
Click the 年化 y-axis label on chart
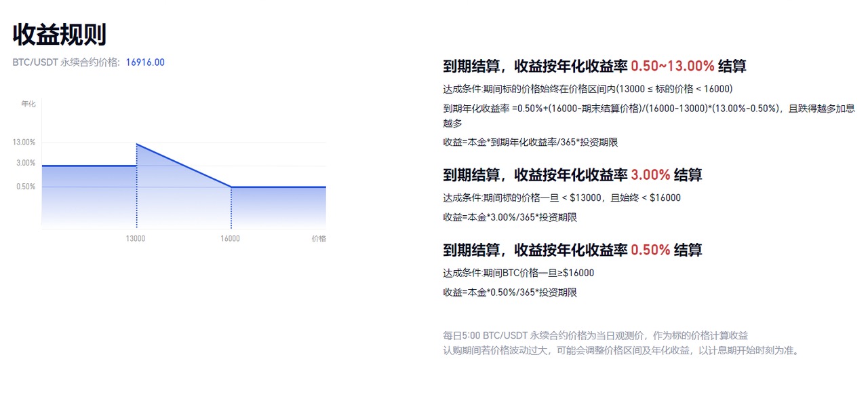coord(28,104)
